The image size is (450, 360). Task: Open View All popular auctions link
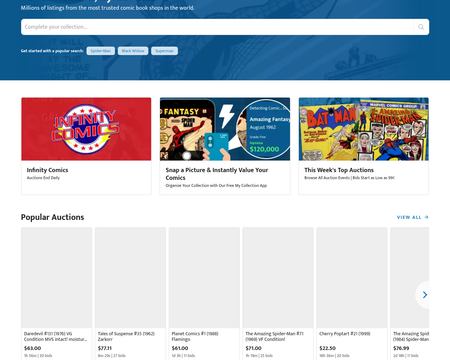click(413, 217)
